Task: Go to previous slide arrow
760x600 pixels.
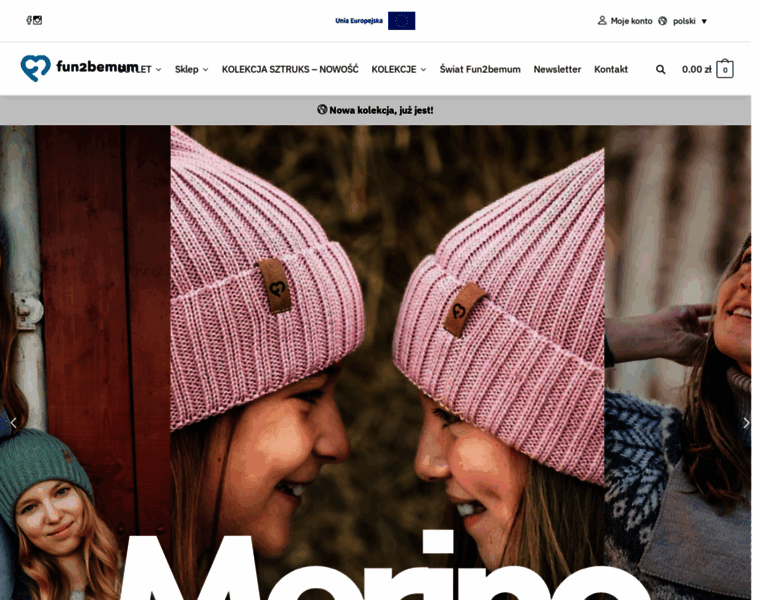Action: click(x=13, y=423)
